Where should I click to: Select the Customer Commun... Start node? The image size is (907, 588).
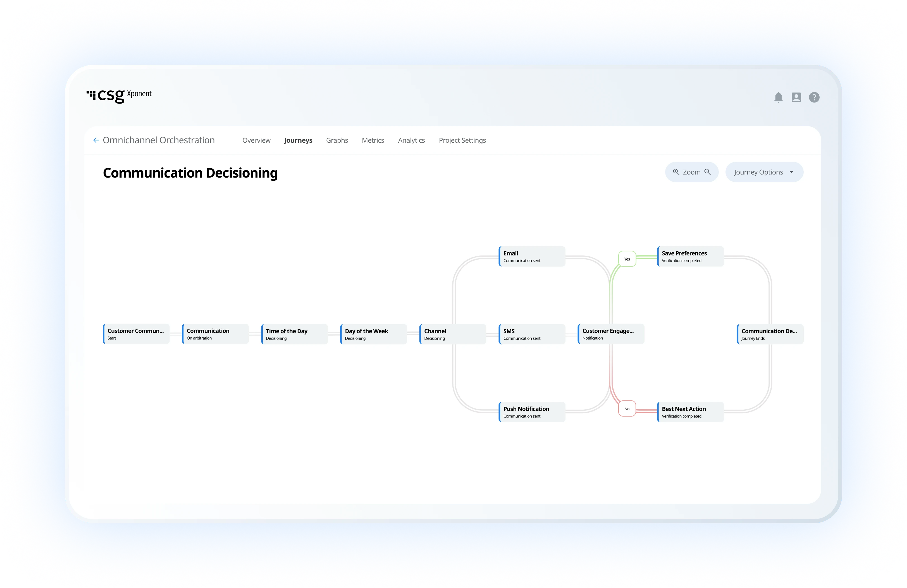(136, 334)
